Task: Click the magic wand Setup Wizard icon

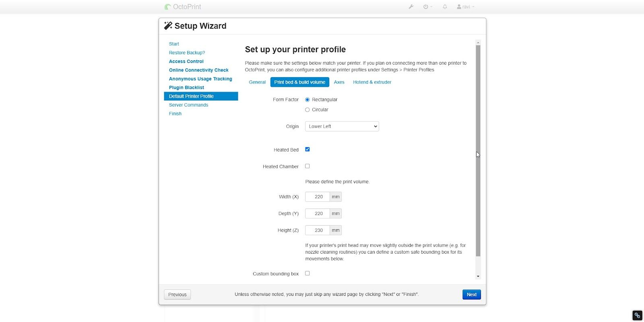Action: pos(168,26)
